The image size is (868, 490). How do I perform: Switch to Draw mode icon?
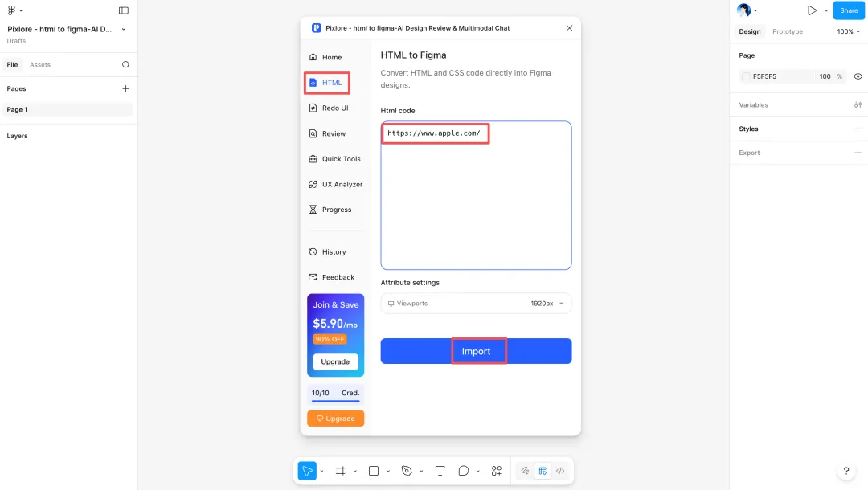click(525, 471)
